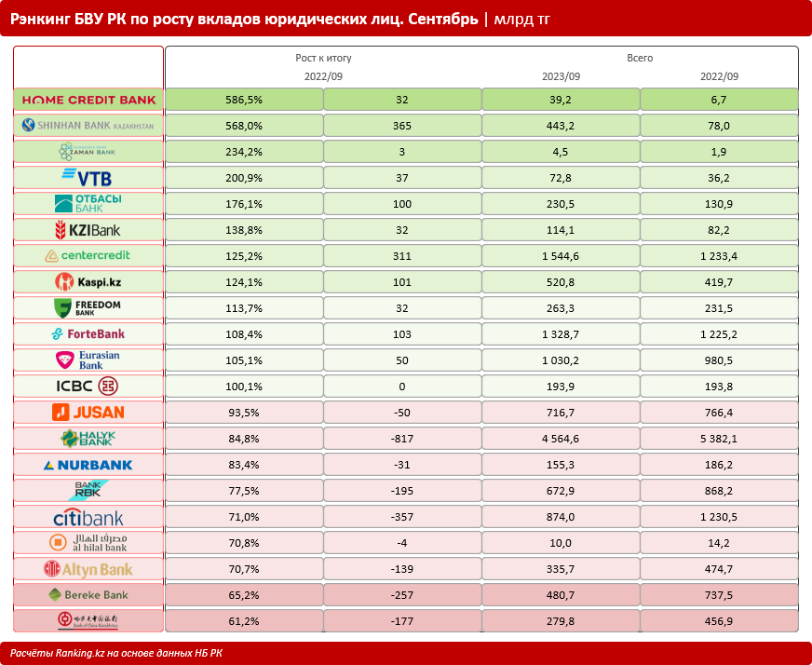Click the ForteBank logo

point(88,333)
